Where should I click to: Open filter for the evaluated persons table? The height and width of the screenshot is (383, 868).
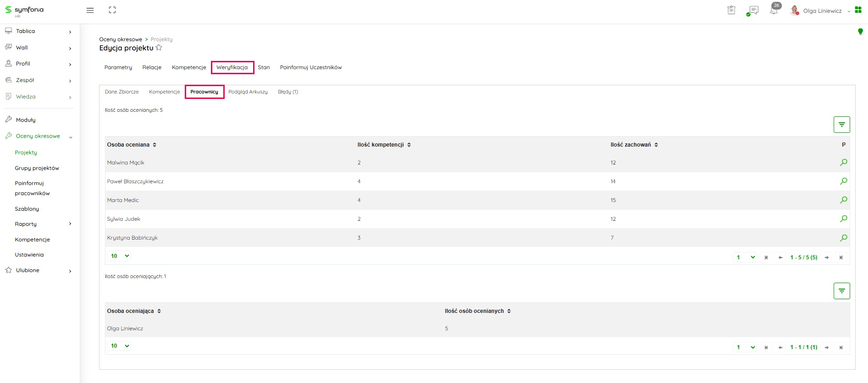click(841, 125)
